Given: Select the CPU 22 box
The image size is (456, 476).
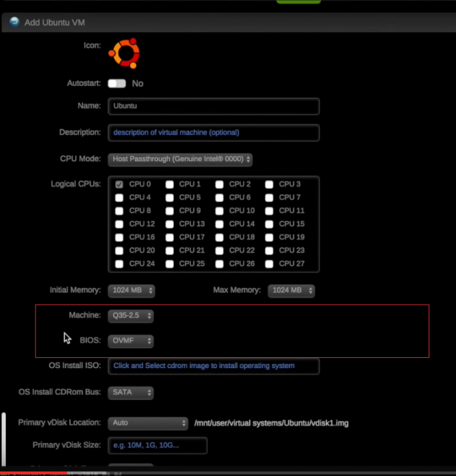Looking at the screenshot, I should point(219,251).
